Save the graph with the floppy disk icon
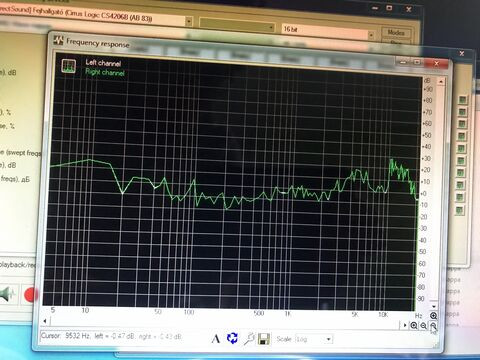The height and width of the screenshot is (360, 480). [264, 340]
